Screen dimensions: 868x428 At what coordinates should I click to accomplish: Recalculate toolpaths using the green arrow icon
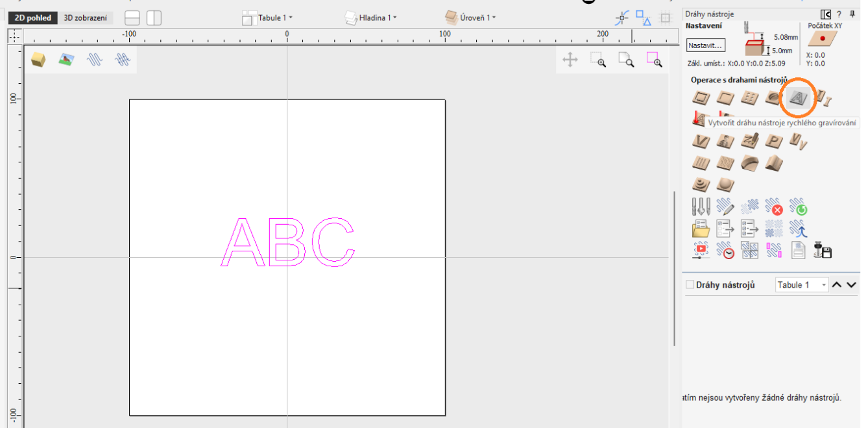coord(799,208)
